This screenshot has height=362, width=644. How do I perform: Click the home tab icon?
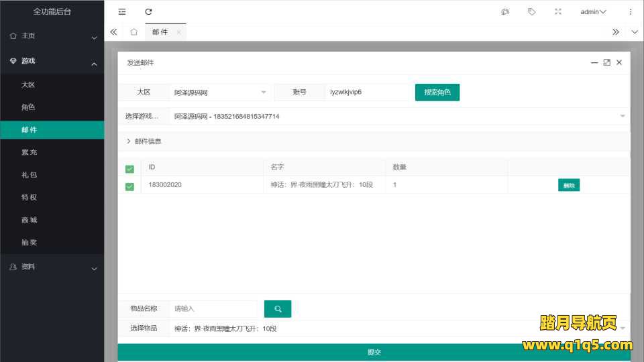coord(134,32)
